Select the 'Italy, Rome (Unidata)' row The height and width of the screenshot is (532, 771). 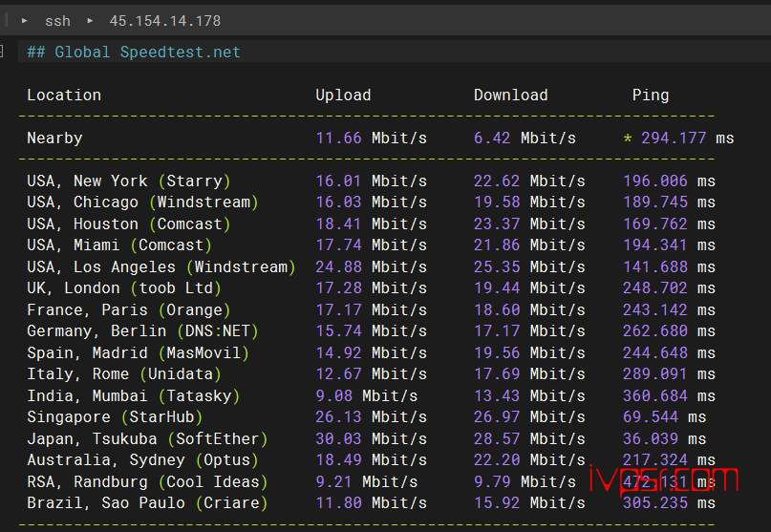(372, 374)
